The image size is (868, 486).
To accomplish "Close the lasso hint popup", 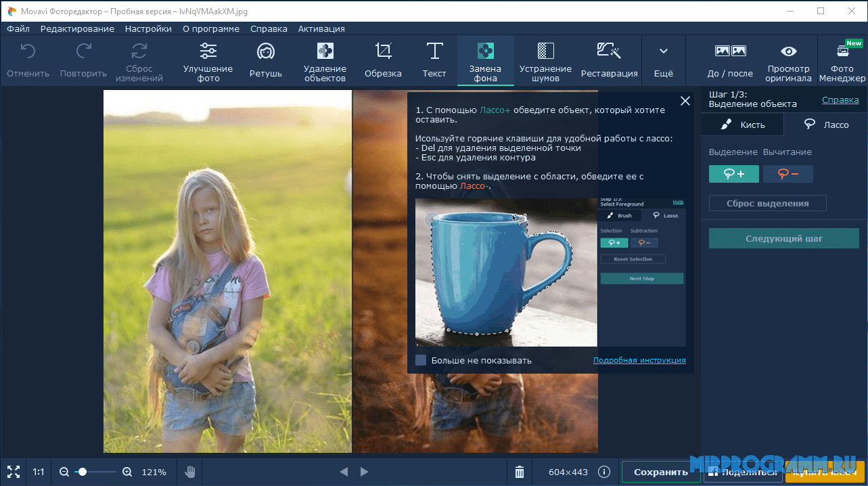I will coord(685,101).
